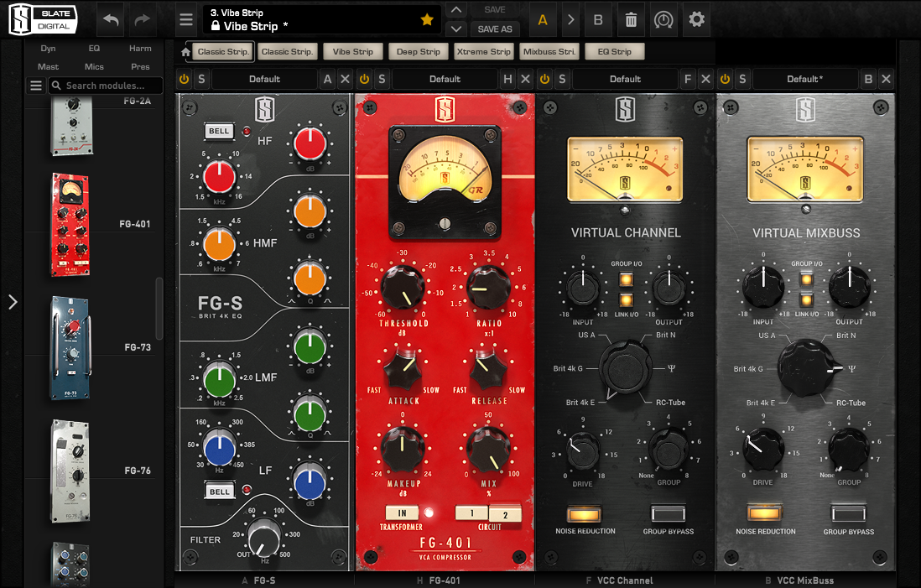Viewport: 921px width, 588px height.
Task: Select the FG-73 module thumbnail in the browser
Action: pos(70,348)
